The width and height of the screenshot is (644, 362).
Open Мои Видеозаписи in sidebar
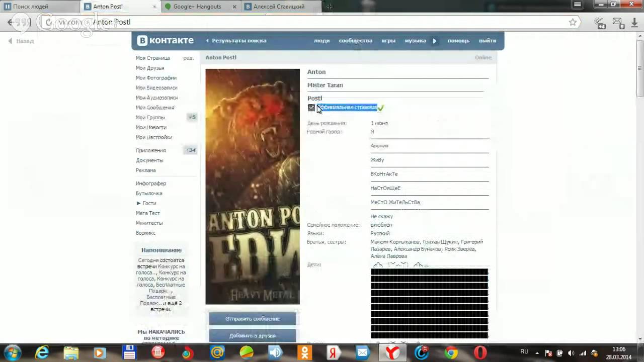click(x=156, y=88)
